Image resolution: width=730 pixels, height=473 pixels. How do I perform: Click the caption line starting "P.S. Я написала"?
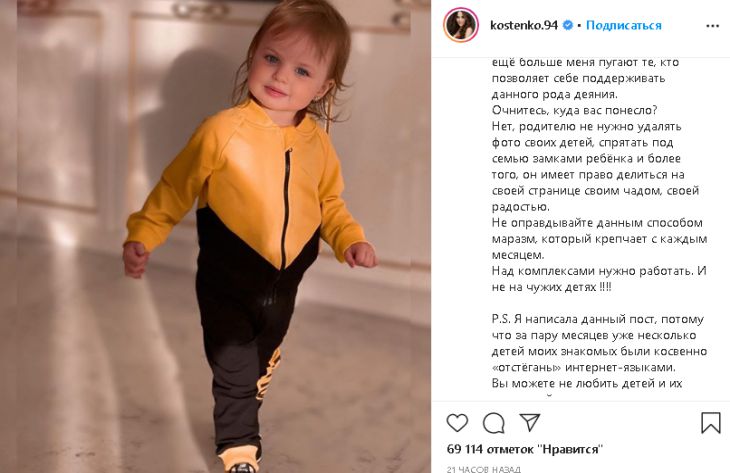point(598,319)
